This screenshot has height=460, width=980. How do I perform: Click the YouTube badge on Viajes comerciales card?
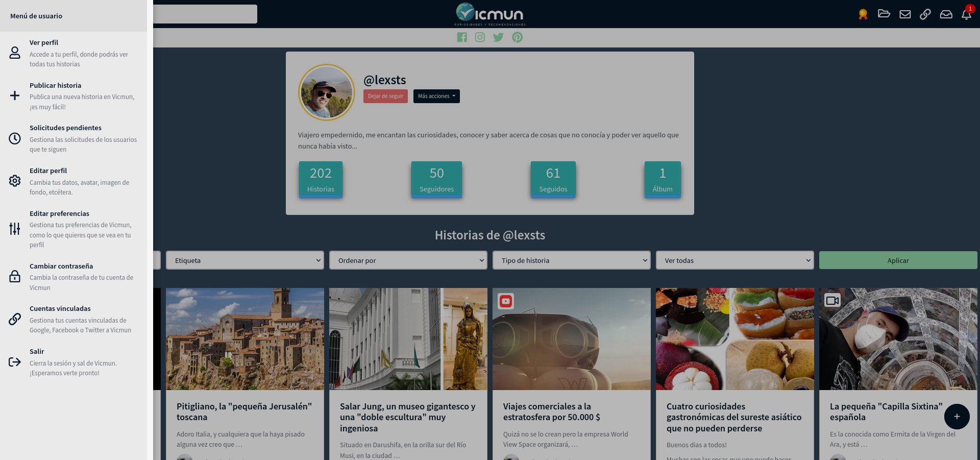(506, 301)
